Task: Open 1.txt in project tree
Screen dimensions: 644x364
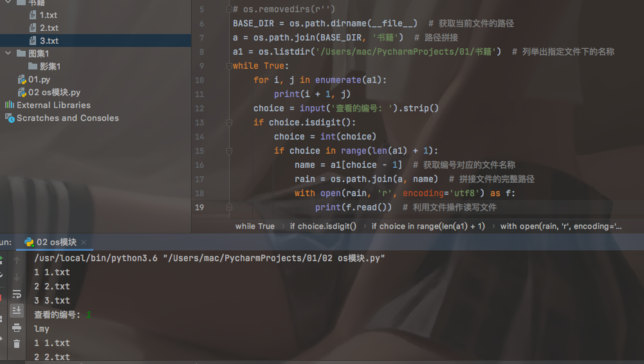Action: 48,15
